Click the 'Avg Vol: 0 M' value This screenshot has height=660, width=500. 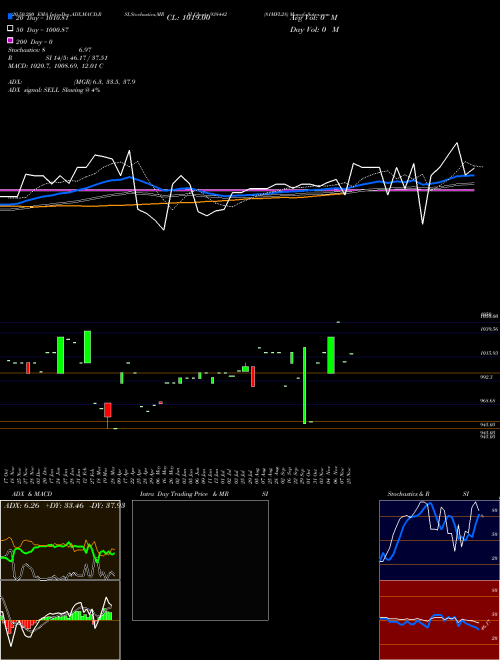click(x=314, y=18)
